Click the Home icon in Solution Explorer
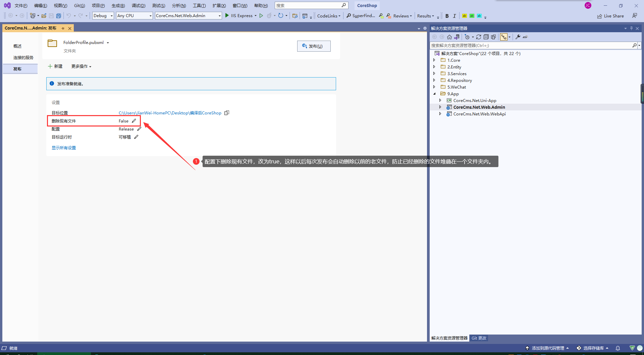The width and height of the screenshot is (644, 355). tap(449, 37)
